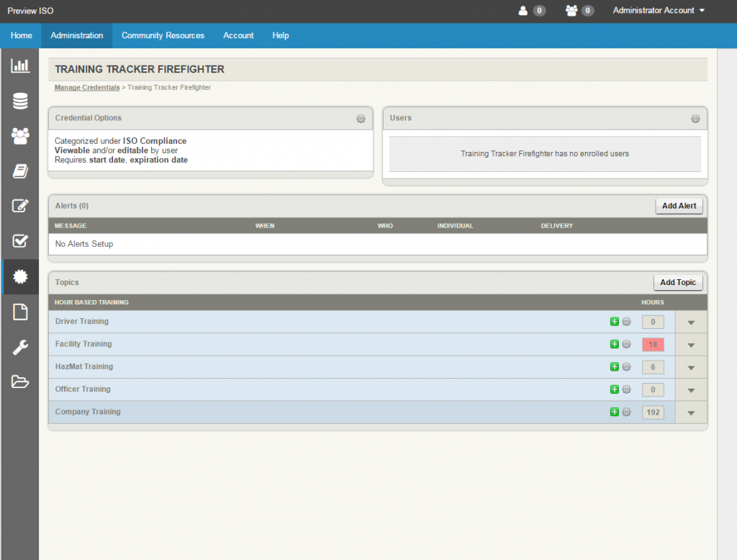The image size is (737, 560).
Task: Select the checkbox sidebar icon
Action: click(20, 241)
